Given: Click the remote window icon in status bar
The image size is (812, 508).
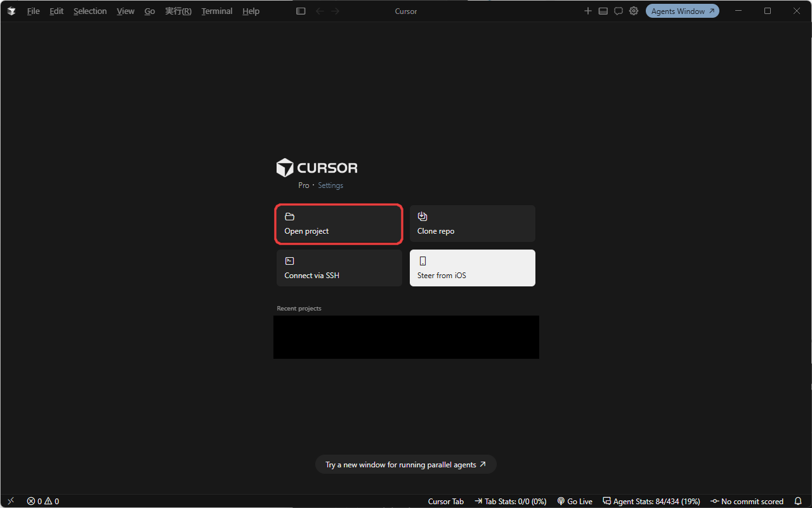Looking at the screenshot, I should coord(11,502).
